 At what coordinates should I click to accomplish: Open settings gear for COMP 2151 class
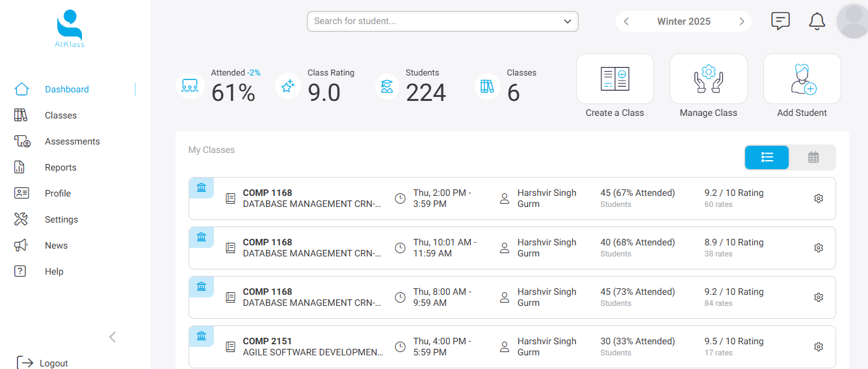[x=819, y=347]
